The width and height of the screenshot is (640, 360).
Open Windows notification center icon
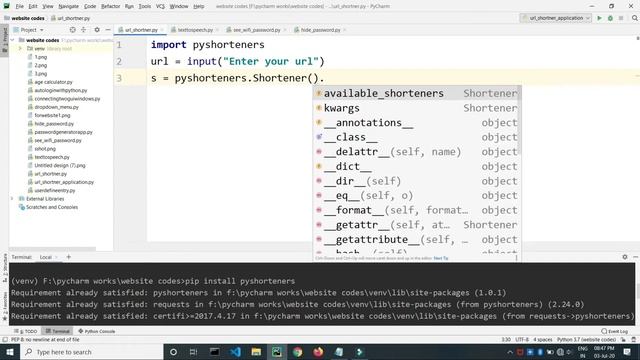tap(627, 352)
